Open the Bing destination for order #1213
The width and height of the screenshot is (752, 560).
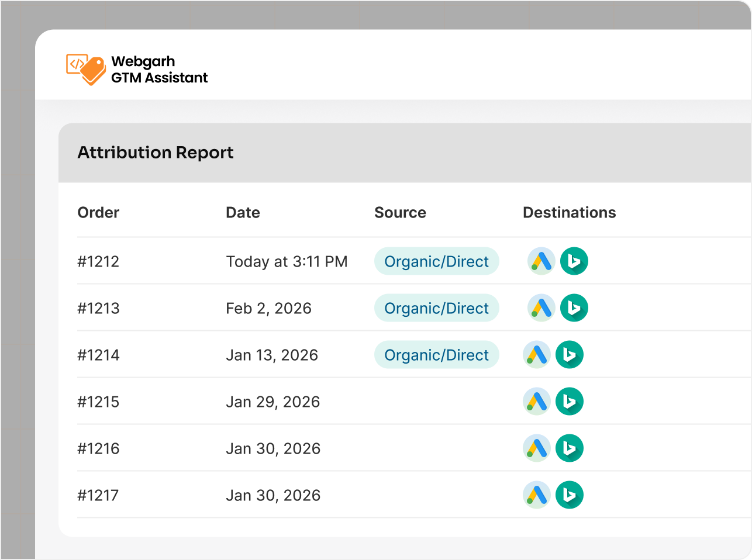pos(574,308)
